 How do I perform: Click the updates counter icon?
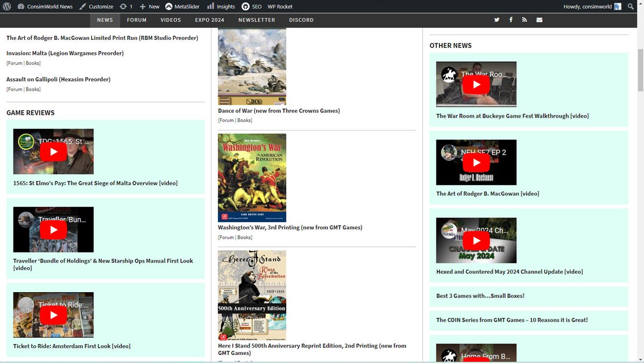coord(126,6)
